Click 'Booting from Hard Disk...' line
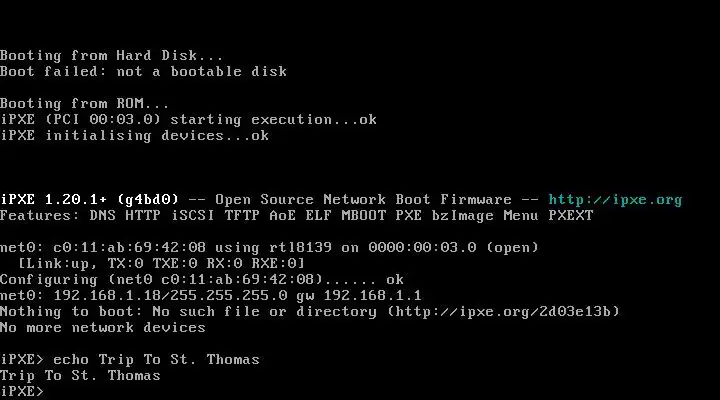This screenshot has width=720, height=400. coord(112,56)
